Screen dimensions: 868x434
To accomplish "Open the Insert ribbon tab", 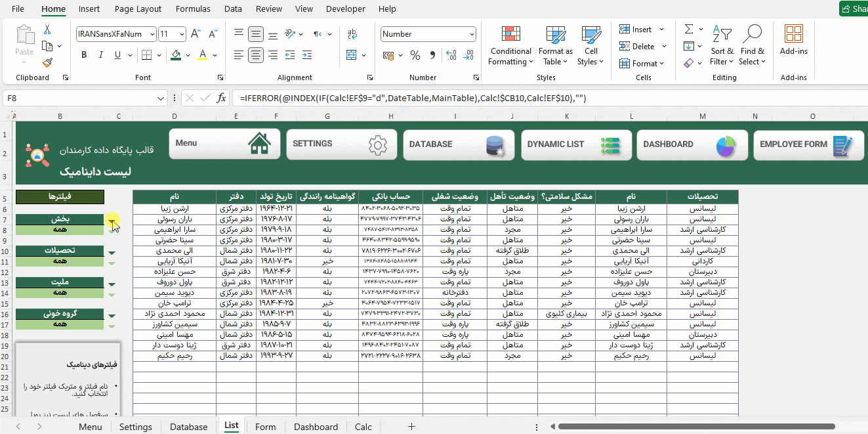I will [x=89, y=9].
